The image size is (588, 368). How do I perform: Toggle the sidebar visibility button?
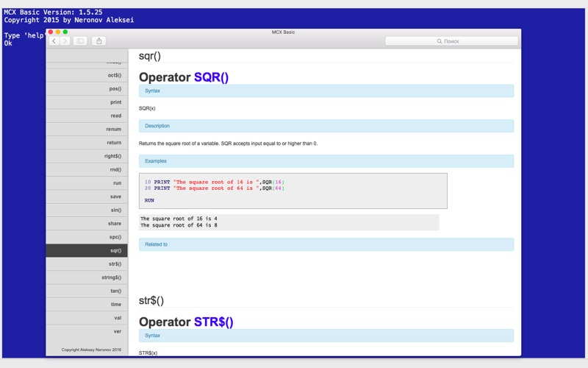[81, 41]
